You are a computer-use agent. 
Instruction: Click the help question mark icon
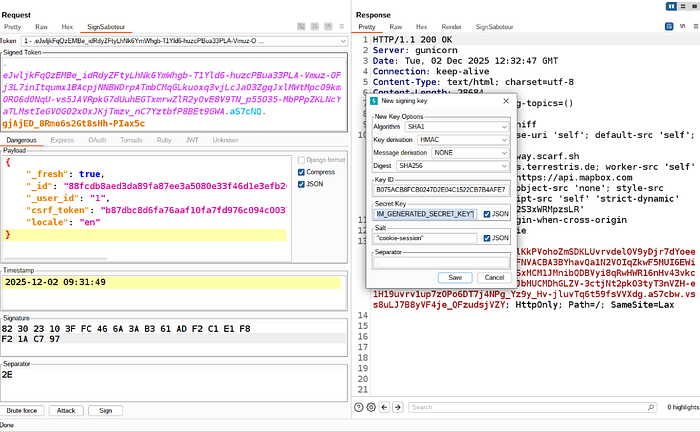(358, 407)
